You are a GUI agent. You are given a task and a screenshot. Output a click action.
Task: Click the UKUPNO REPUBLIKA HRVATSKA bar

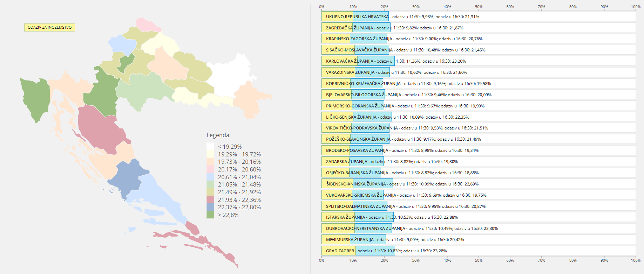(x=355, y=16)
